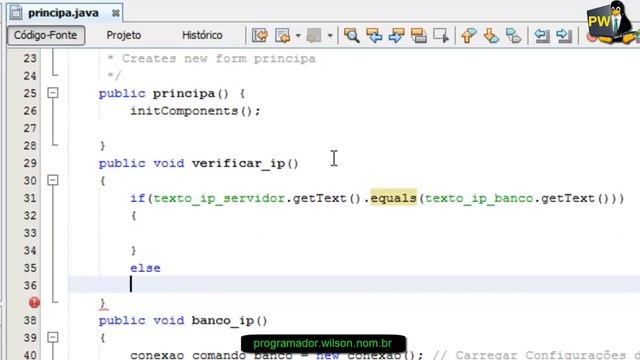
Task: Click line number 38 in gutter
Action: click(30, 320)
